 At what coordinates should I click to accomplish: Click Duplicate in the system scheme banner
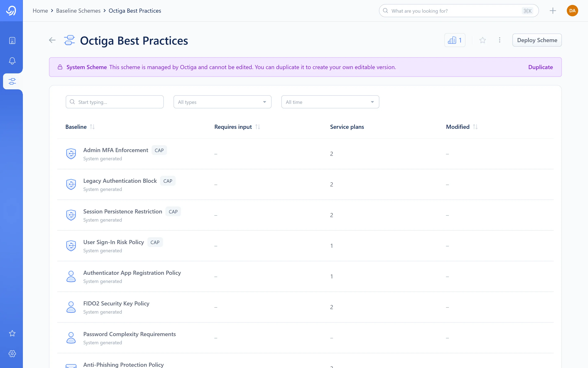click(x=540, y=67)
